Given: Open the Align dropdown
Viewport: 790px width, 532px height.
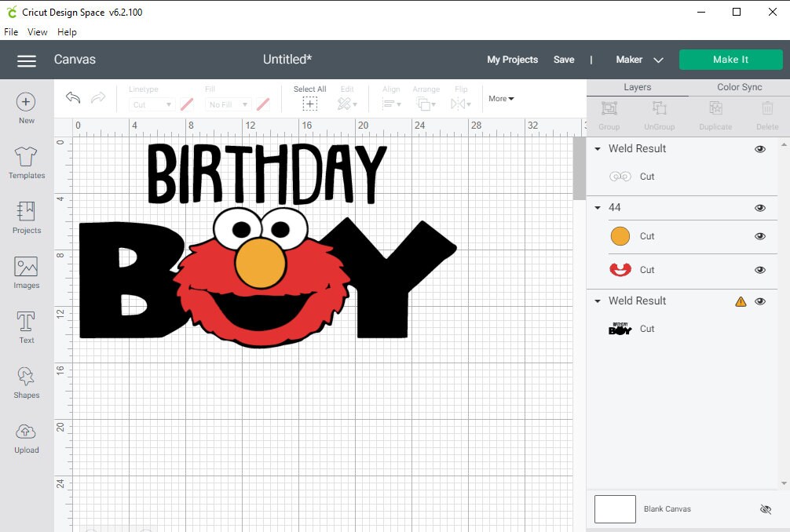Looking at the screenshot, I should 391,104.
